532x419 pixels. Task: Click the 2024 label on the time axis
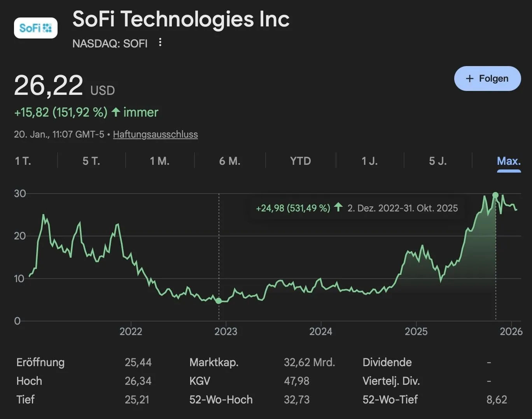tap(321, 332)
